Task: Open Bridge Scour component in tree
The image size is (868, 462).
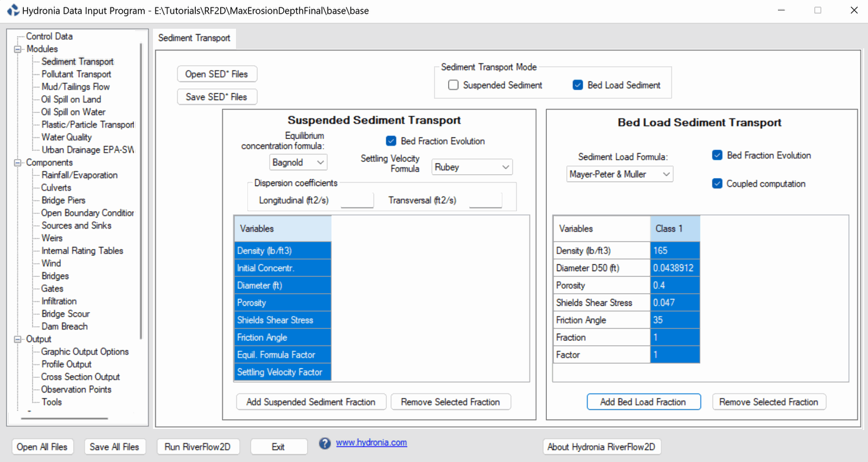Action: point(65,314)
